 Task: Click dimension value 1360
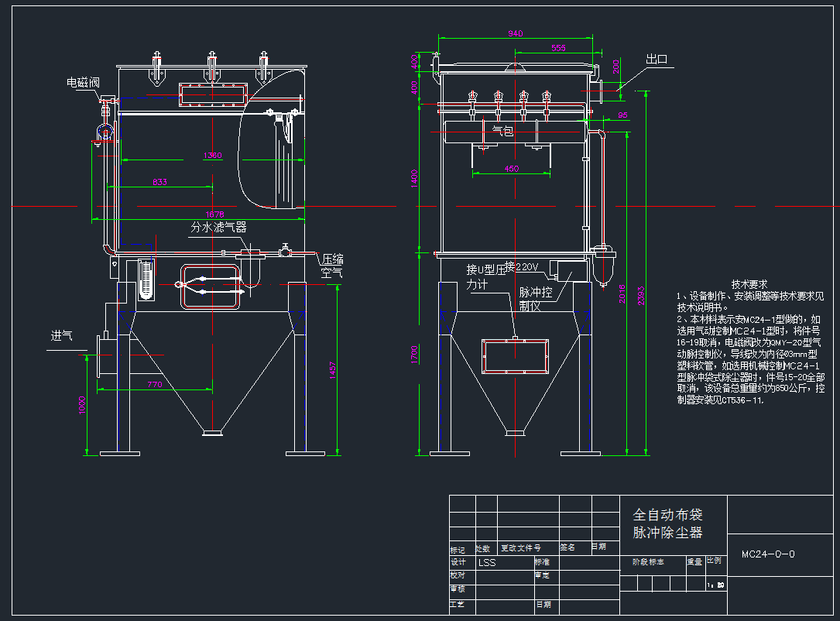coord(213,156)
